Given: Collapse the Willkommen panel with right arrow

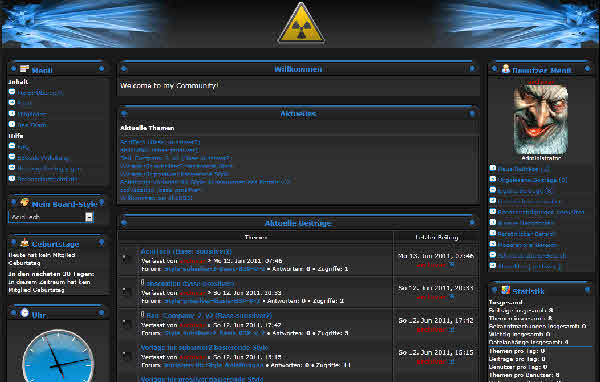Looking at the screenshot, I should 473,69.
